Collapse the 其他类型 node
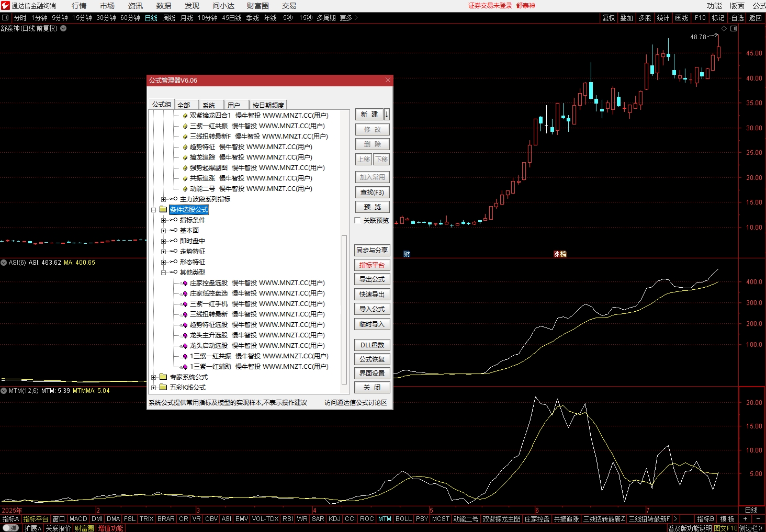Image resolution: width=766 pixels, height=532 pixels. pyautogui.click(x=163, y=273)
